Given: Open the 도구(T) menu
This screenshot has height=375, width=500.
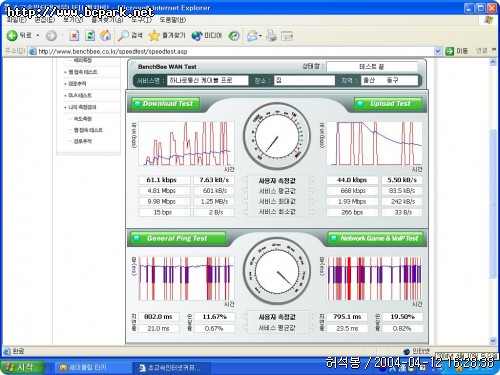Looking at the screenshot, I should [x=142, y=20].
